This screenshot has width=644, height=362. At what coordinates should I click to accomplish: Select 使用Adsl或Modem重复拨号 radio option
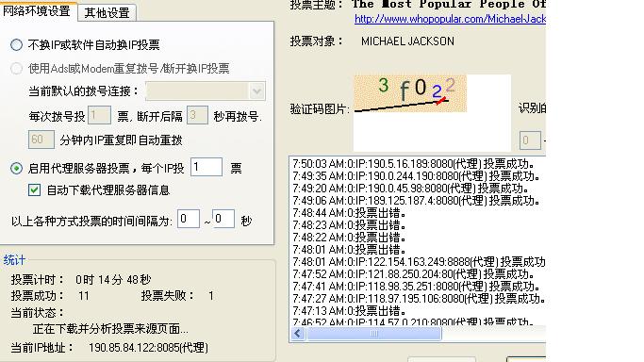click(x=16, y=68)
